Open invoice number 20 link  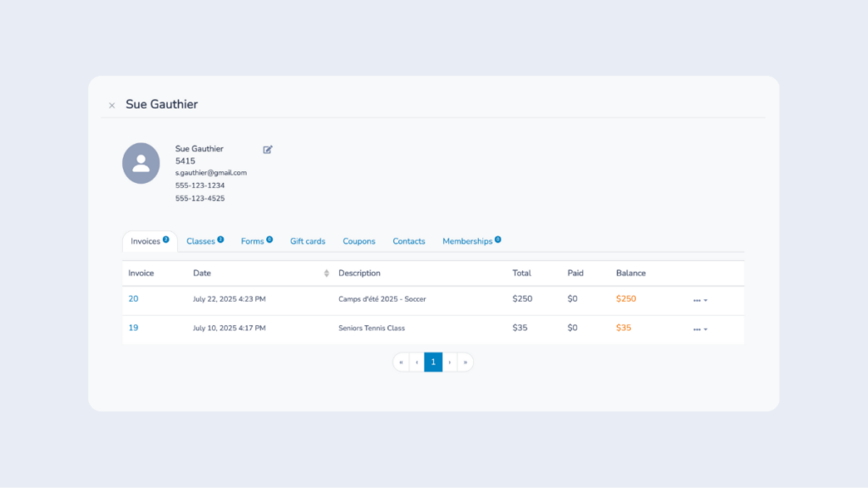[133, 299]
